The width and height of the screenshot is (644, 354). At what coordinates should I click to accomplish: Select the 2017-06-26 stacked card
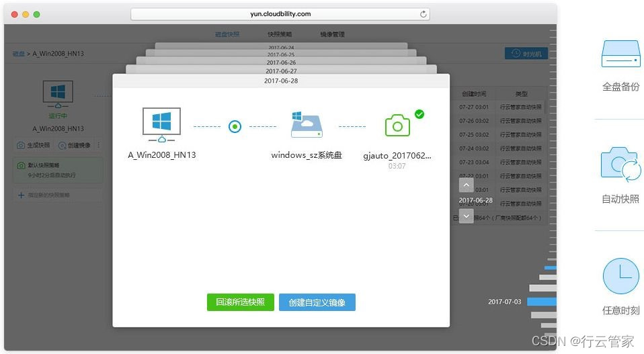(281, 62)
